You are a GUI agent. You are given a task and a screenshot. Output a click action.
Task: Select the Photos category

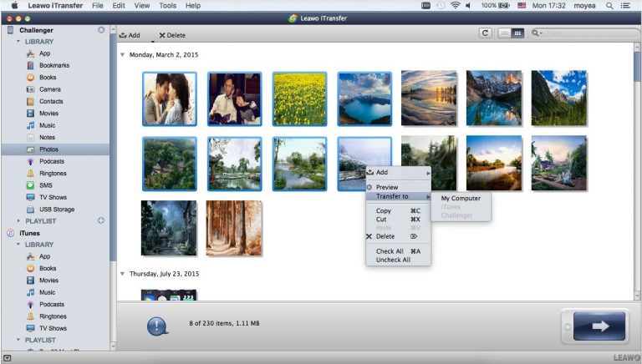point(55,149)
